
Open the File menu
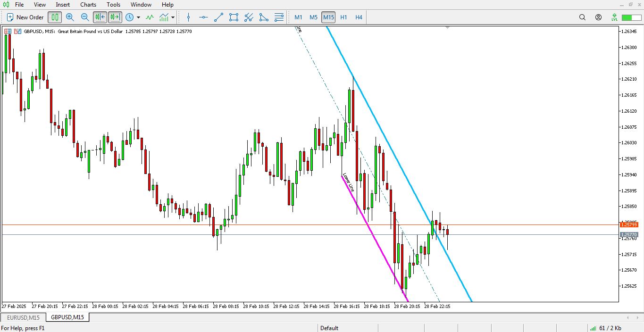pos(19,5)
